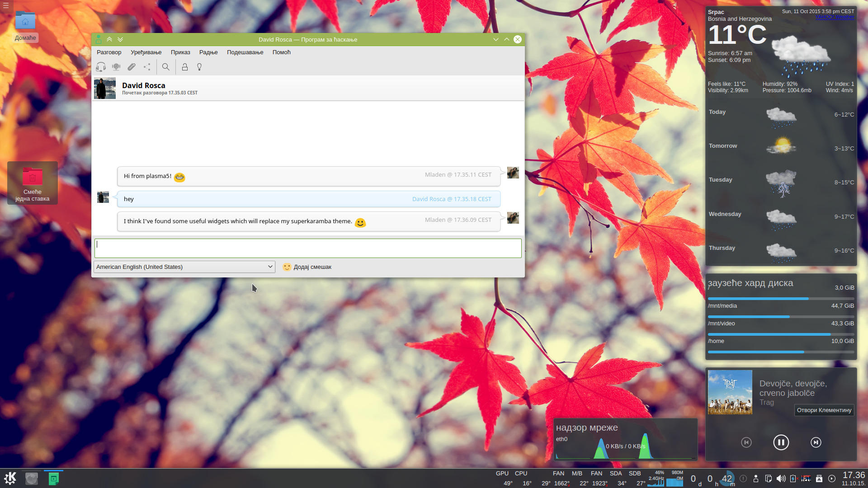Click the /home disk usage bar
Screen dimensions: 868x488
tap(781, 352)
